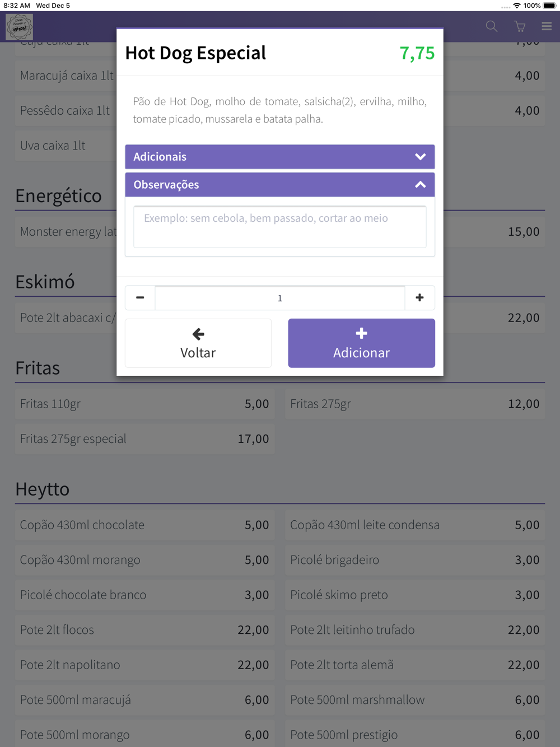Click the Adicionar button
The image size is (560, 747).
click(362, 343)
